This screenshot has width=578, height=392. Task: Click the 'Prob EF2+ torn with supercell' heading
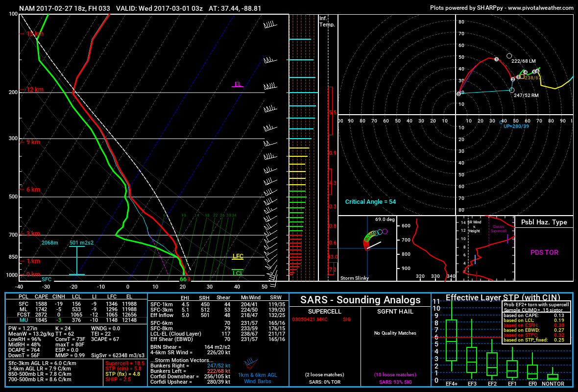[536, 305]
